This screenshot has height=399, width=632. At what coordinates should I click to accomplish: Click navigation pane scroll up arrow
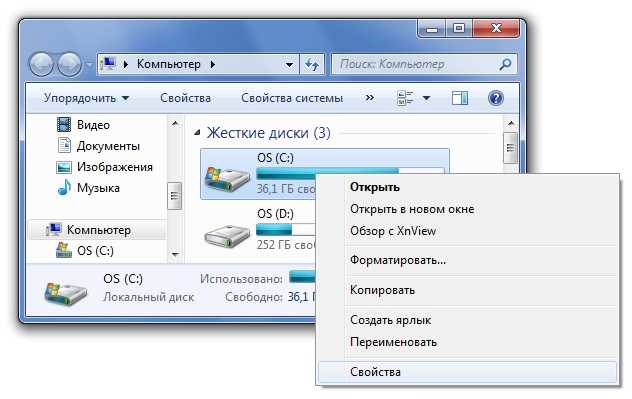tap(175, 123)
